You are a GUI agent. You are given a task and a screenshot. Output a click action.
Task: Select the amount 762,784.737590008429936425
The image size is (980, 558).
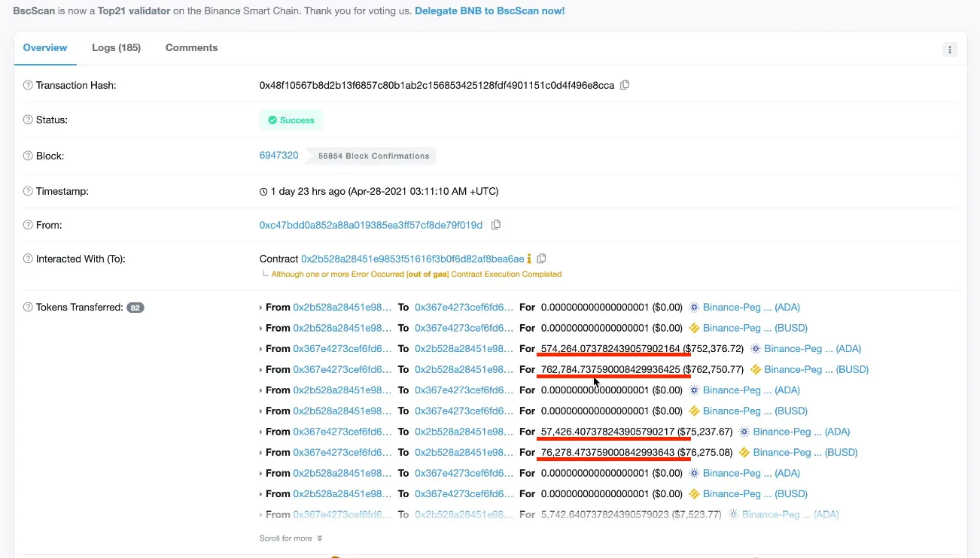tap(610, 369)
